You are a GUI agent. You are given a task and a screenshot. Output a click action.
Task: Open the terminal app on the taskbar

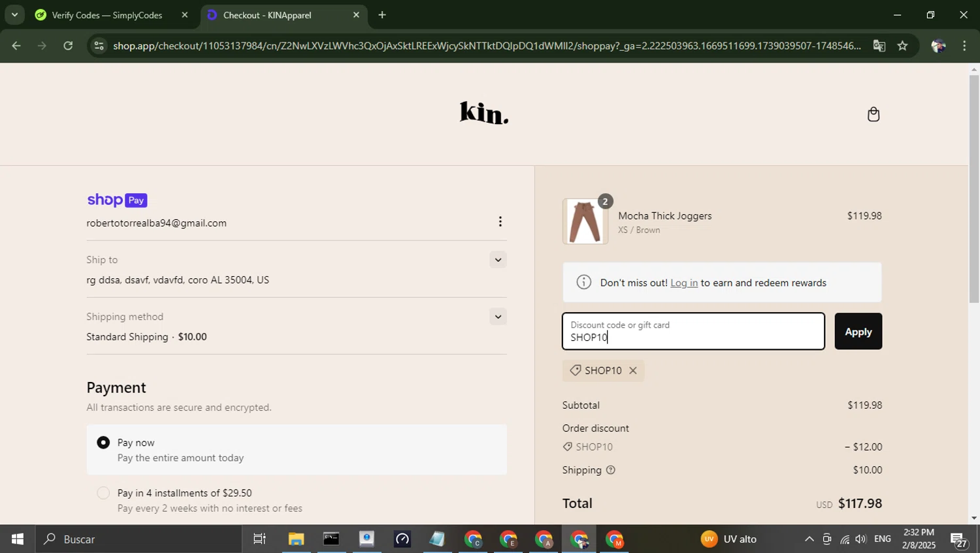(331, 539)
